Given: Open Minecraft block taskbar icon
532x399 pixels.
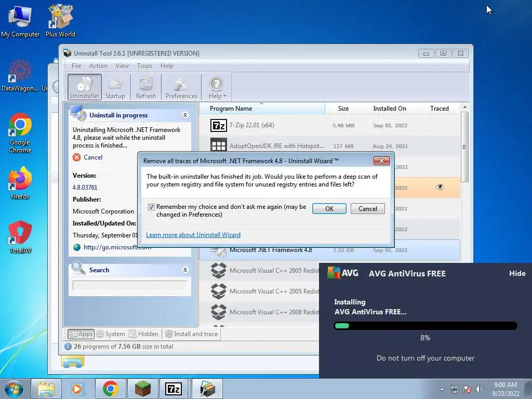Looking at the screenshot, I should pyautogui.click(x=142, y=389).
